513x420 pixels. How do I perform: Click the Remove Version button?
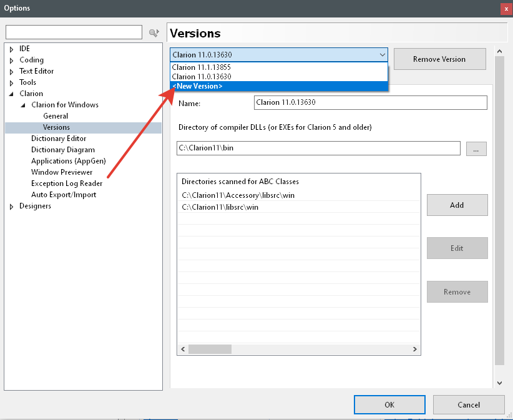(x=439, y=59)
